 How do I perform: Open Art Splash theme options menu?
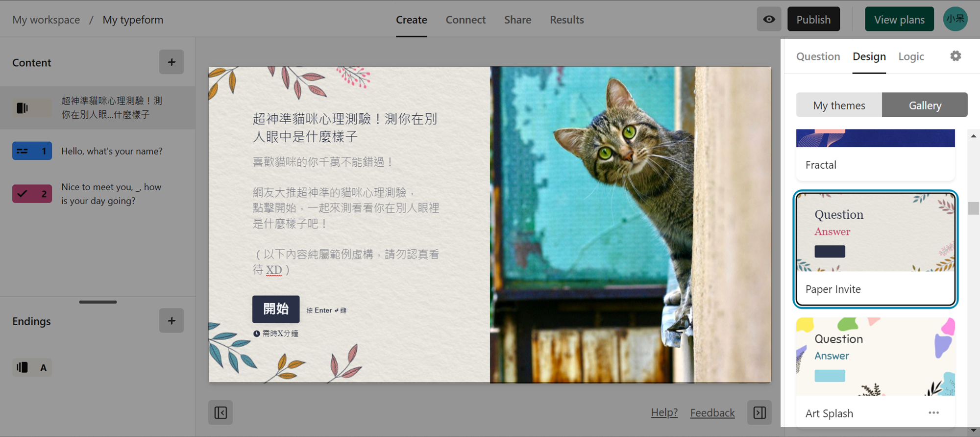click(x=933, y=413)
